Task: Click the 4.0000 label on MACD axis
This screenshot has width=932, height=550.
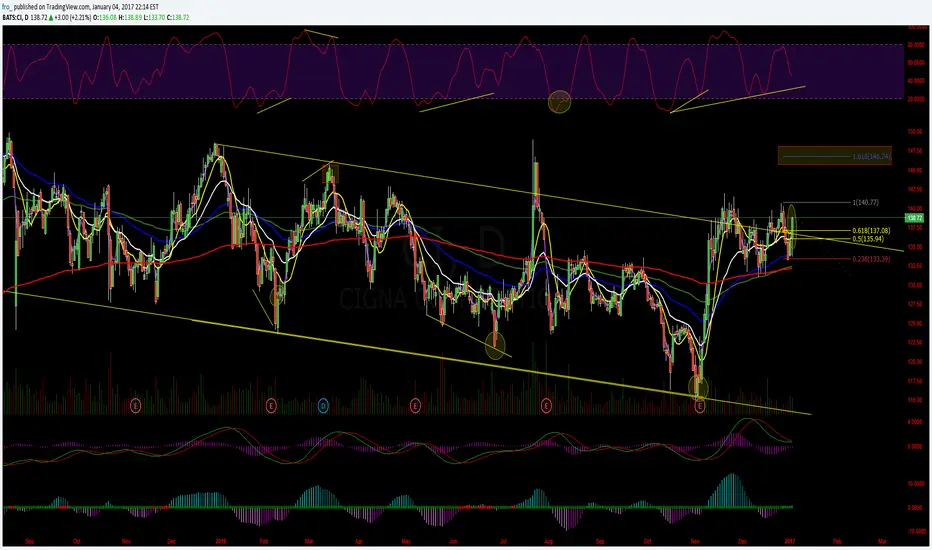Action: point(915,422)
